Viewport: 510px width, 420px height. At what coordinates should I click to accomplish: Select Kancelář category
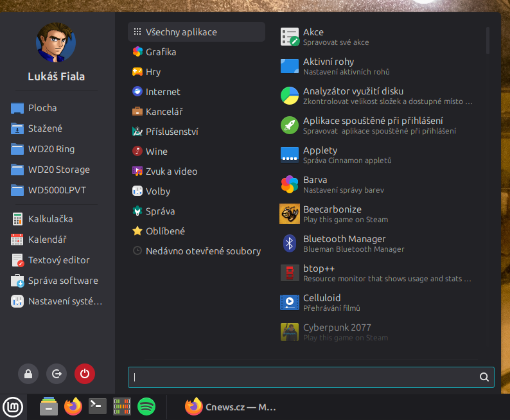click(197, 112)
